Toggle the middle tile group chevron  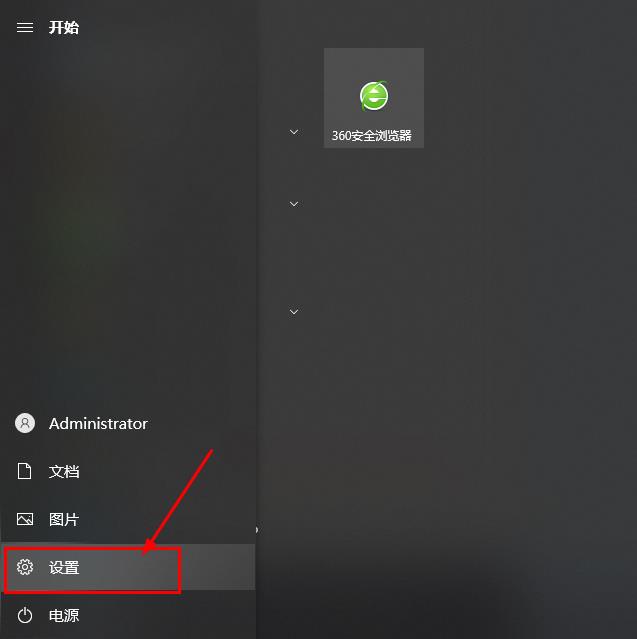click(x=294, y=204)
